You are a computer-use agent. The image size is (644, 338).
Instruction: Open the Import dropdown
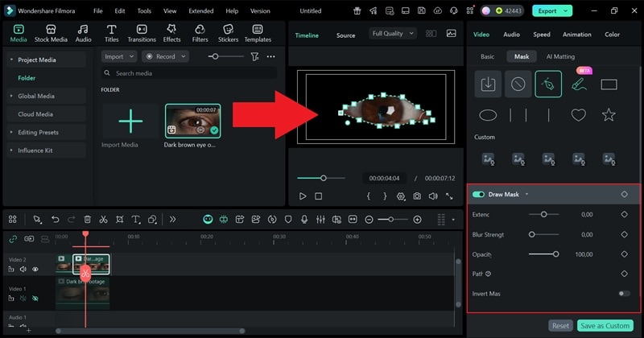(119, 56)
